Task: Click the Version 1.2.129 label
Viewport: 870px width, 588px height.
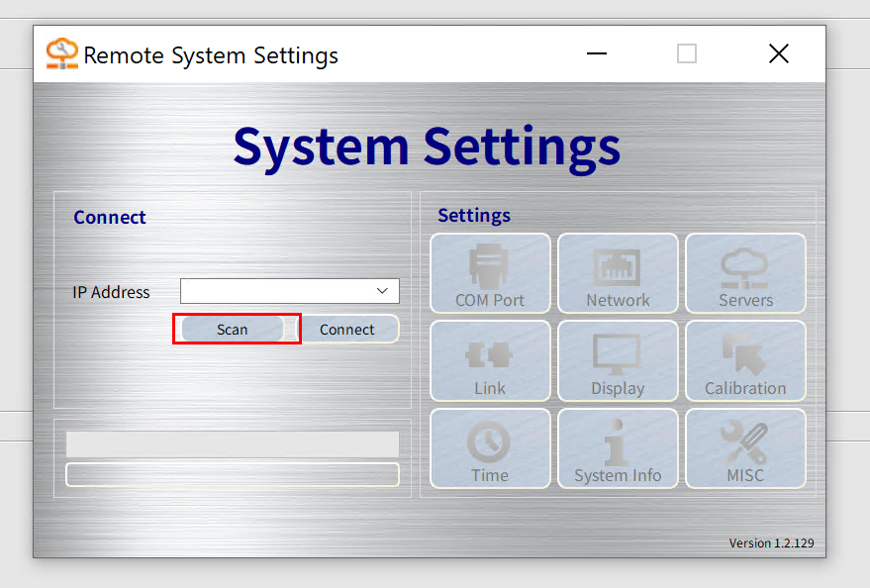Action: click(x=771, y=542)
